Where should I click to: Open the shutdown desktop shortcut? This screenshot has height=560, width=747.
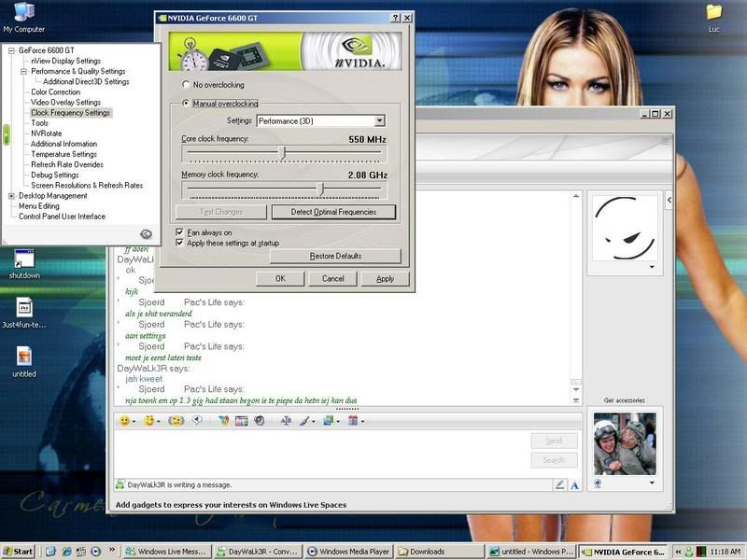point(24,263)
